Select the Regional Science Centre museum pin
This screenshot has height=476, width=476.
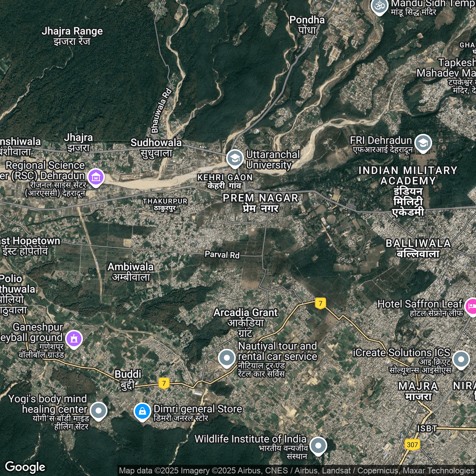click(96, 177)
